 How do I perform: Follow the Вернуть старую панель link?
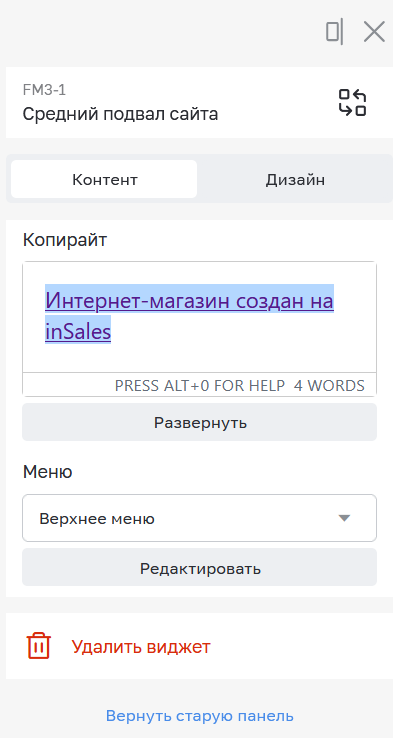pos(200,716)
